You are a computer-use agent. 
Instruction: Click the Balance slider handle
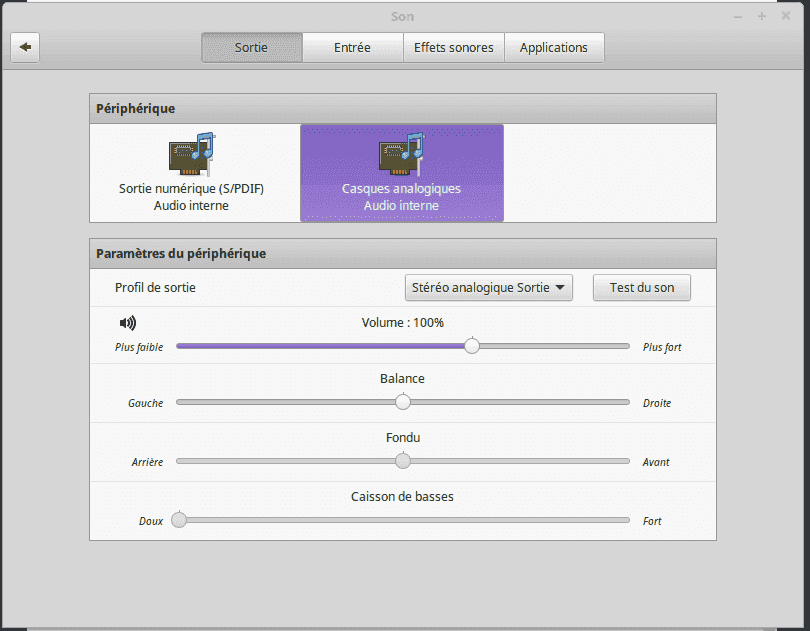click(x=403, y=402)
